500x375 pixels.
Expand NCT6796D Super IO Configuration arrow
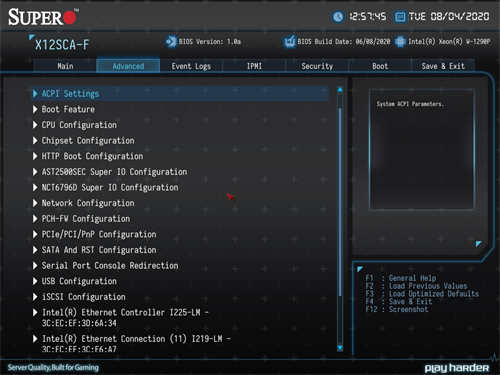click(x=35, y=187)
